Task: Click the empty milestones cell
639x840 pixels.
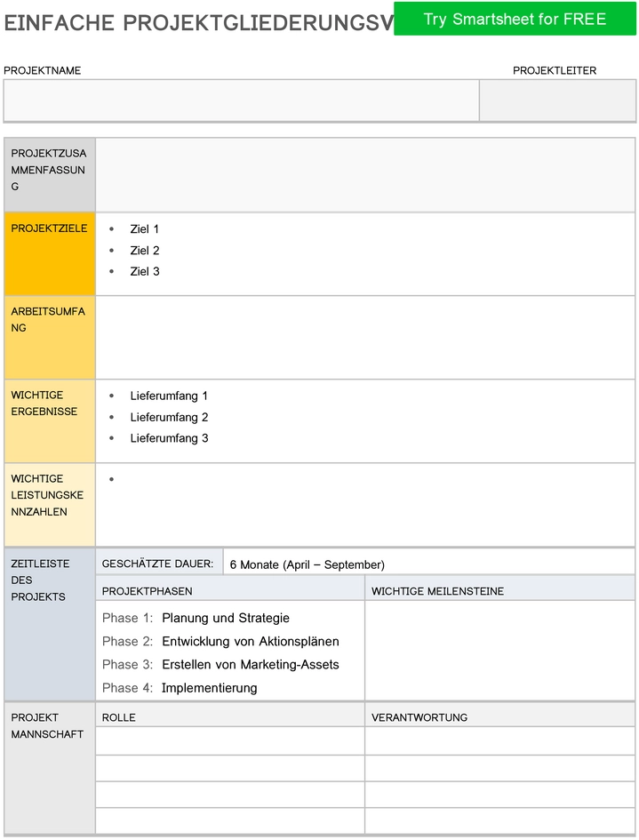Action: point(500,651)
